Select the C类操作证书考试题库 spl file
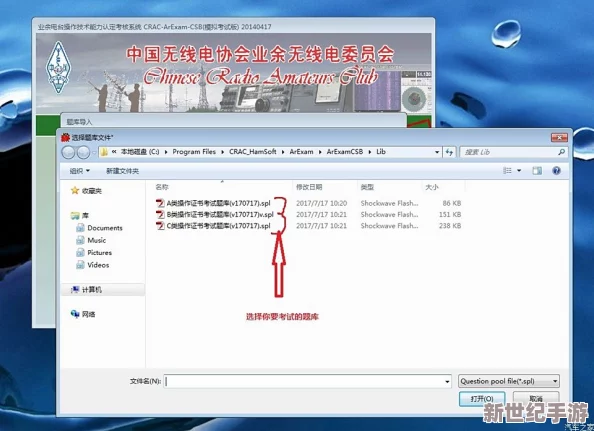 213,226
